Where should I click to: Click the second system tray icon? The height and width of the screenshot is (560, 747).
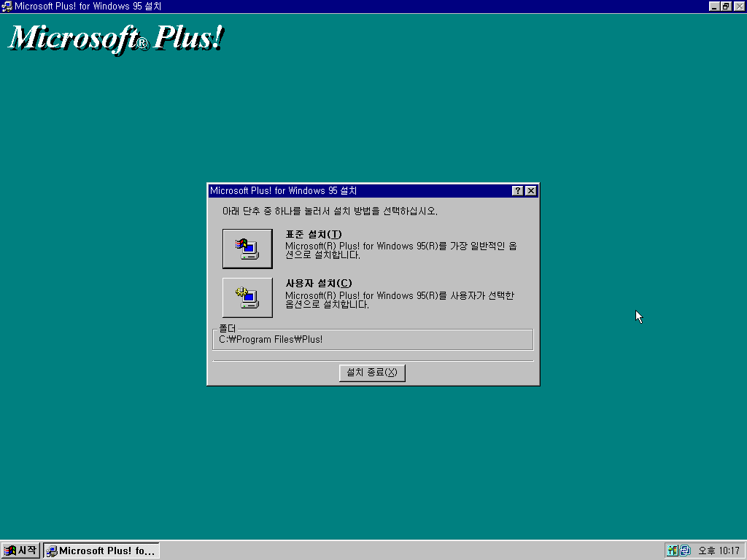(685, 551)
